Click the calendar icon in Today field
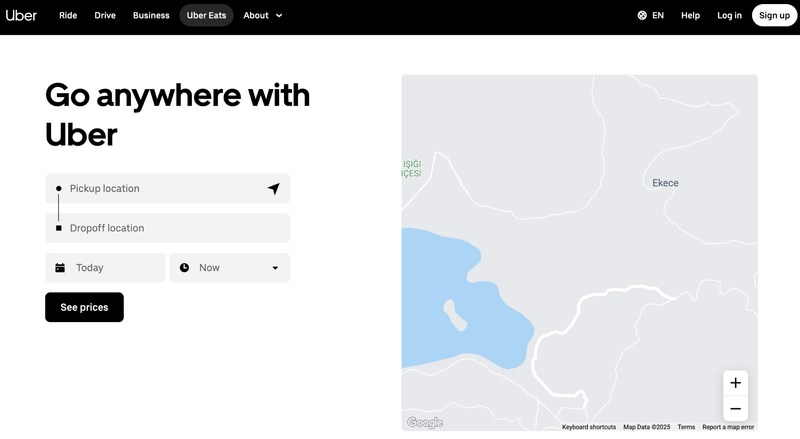 (60, 267)
